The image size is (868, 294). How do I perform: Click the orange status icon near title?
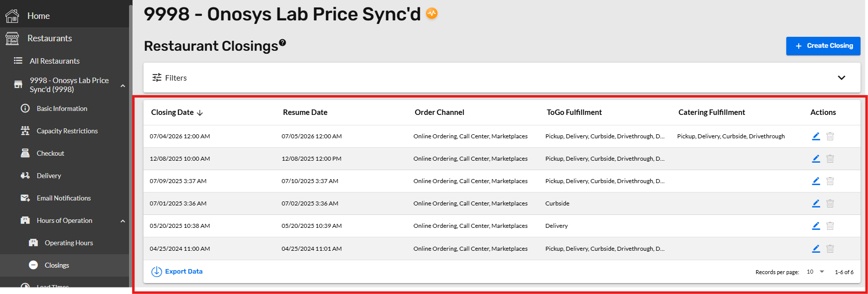click(432, 13)
